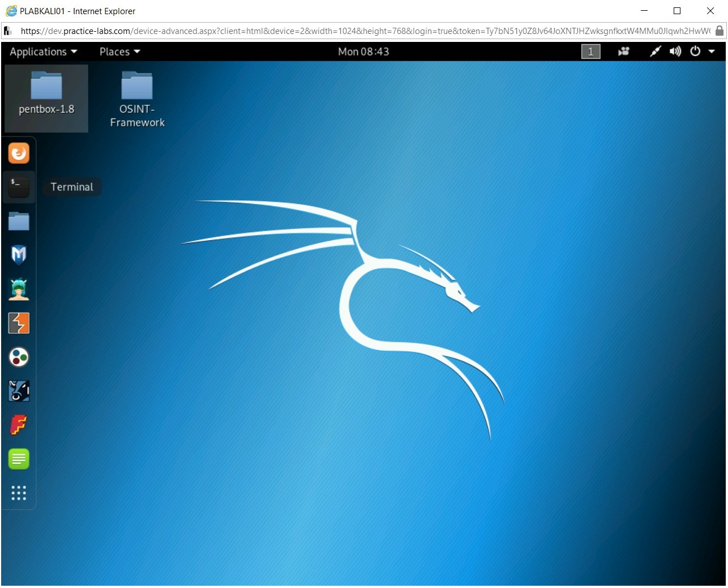Open the calendar via the Mon 08:43 clock

point(364,52)
